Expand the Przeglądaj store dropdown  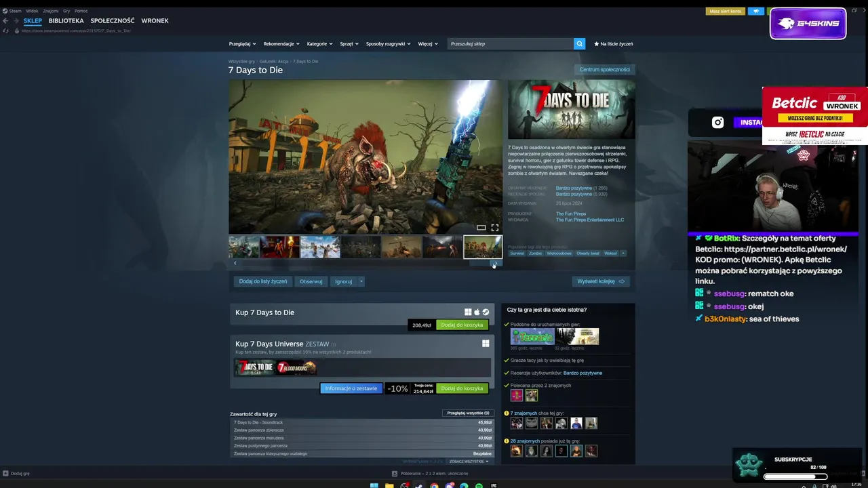pos(242,43)
